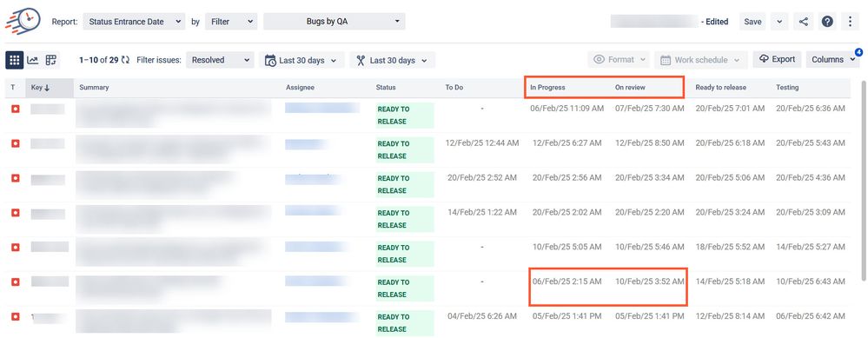This screenshot has height=338, width=868.
Task: Open the Work schedule dropdown
Action: pos(701,60)
